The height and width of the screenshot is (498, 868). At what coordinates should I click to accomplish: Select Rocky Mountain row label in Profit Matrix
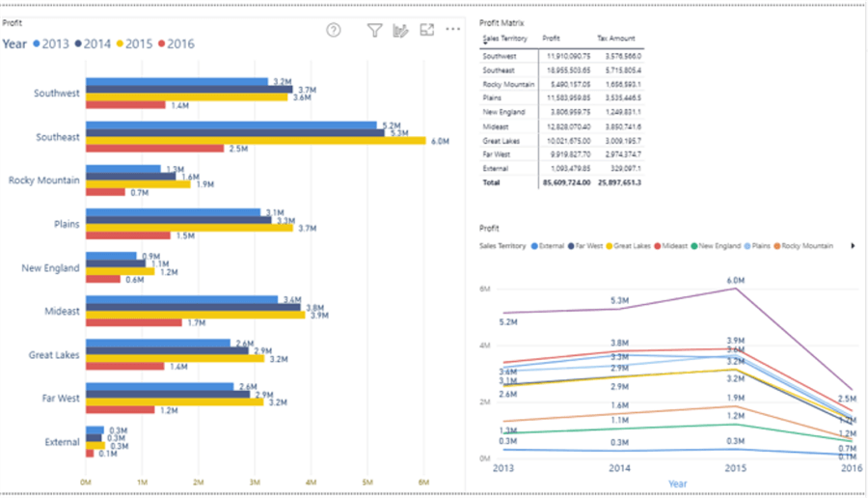(508, 84)
